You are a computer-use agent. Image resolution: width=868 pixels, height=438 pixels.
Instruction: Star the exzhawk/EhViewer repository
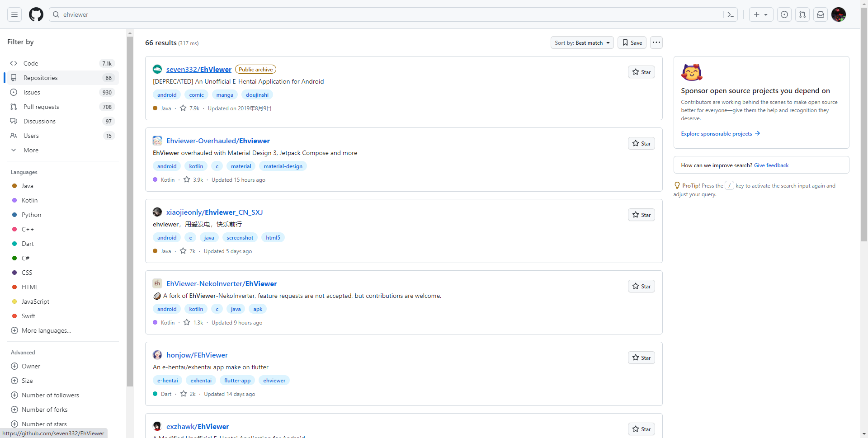click(x=641, y=429)
